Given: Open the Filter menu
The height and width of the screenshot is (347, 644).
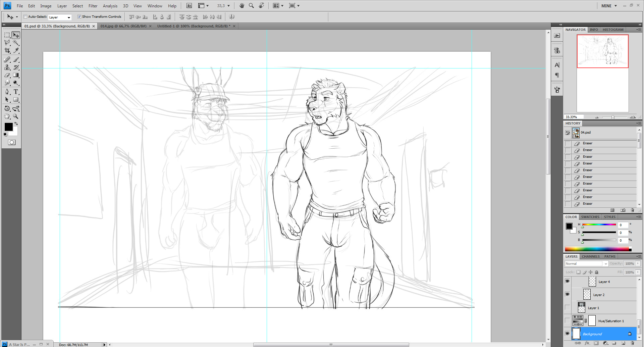Looking at the screenshot, I should [93, 6].
